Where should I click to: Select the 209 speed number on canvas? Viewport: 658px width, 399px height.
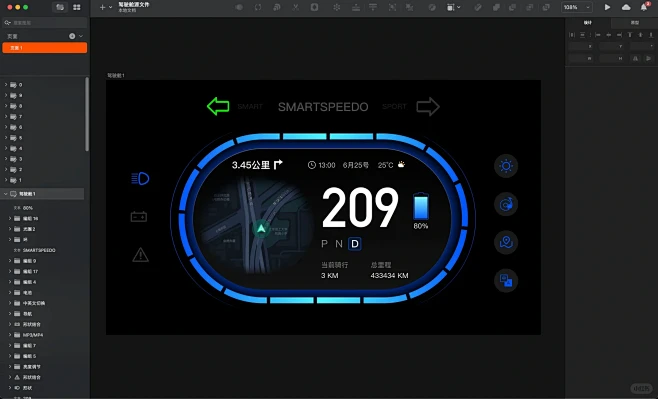360,208
